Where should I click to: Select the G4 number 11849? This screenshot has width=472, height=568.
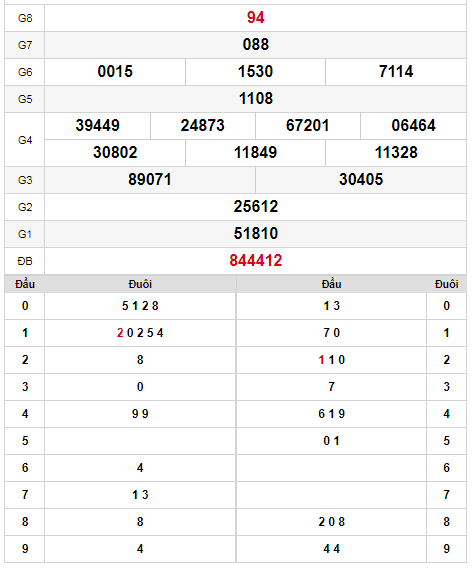(x=255, y=153)
